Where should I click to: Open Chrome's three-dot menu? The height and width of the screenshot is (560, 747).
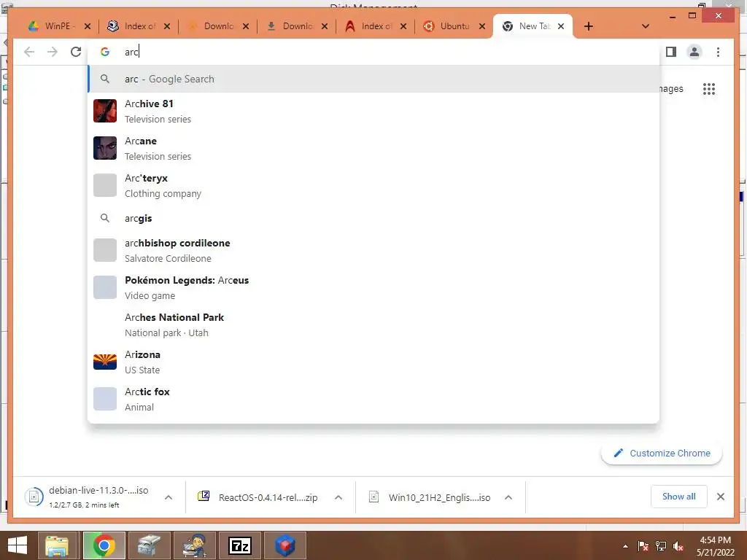coord(718,52)
